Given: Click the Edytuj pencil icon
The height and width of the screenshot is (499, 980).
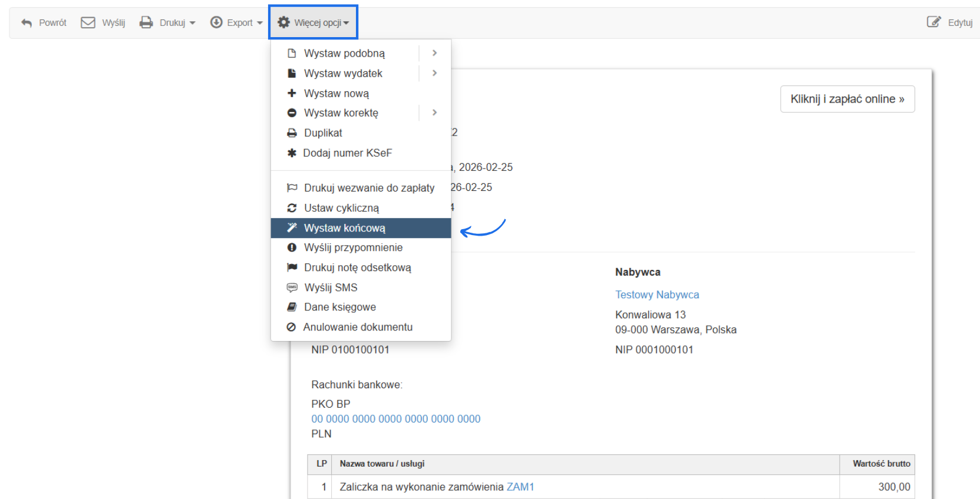Looking at the screenshot, I should coord(933,22).
